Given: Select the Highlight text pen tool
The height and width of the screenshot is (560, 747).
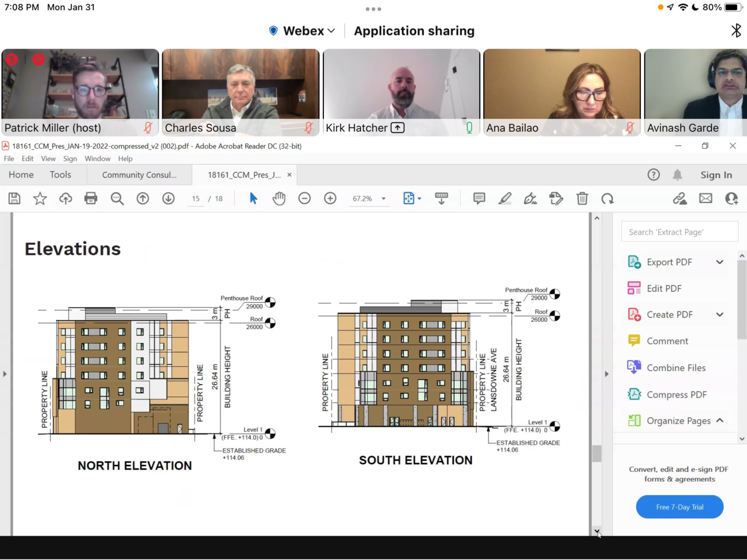Looking at the screenshot, I should pyautogui.click(x=505, y=199).
